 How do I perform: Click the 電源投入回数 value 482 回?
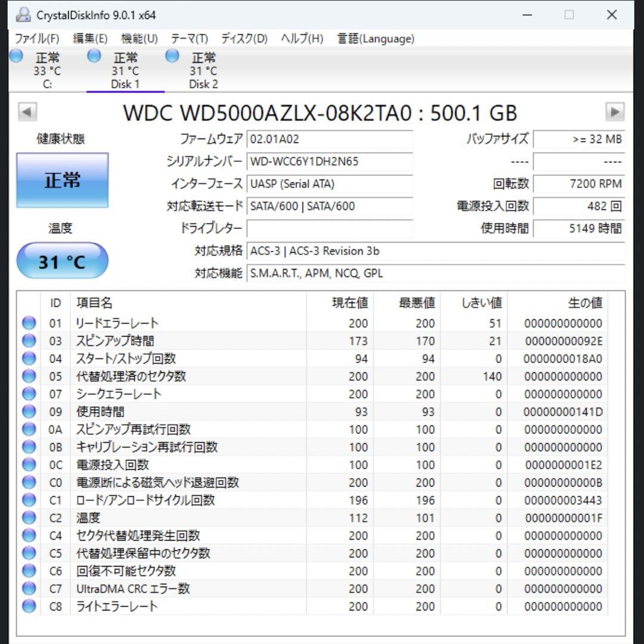click(x=579, y=206)
